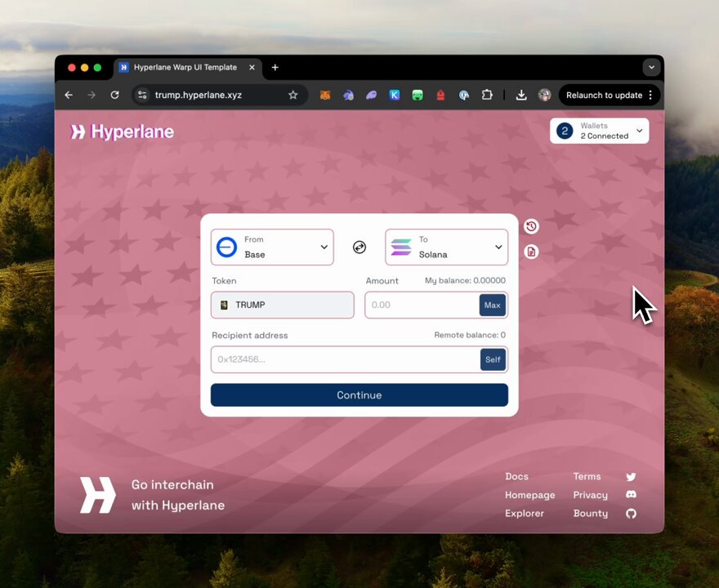Click the site info icon in address bar

click(x=142, y=95)
